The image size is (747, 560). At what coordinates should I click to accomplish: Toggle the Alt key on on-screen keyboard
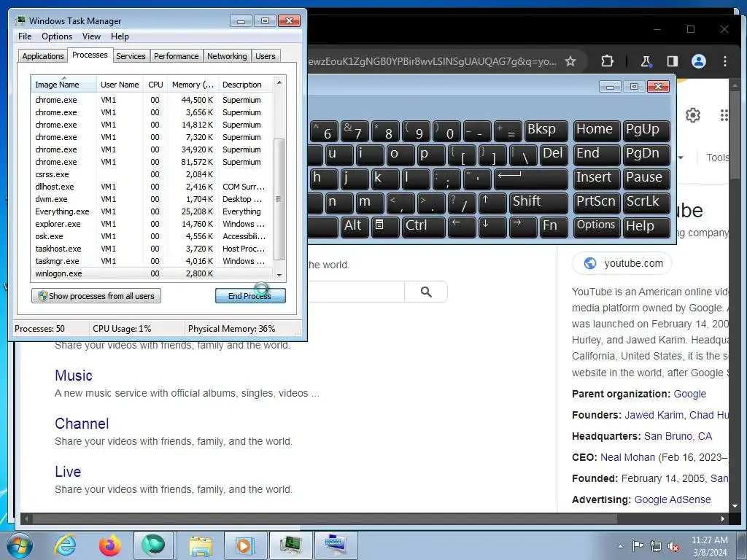(x=355, y=226)
